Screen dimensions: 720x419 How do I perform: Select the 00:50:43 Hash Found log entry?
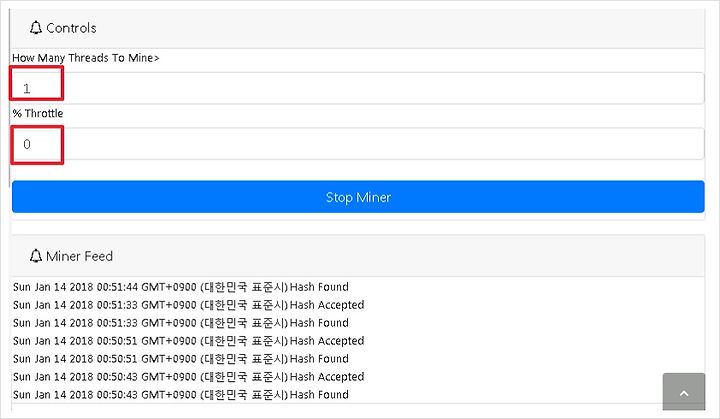[181, 395]
